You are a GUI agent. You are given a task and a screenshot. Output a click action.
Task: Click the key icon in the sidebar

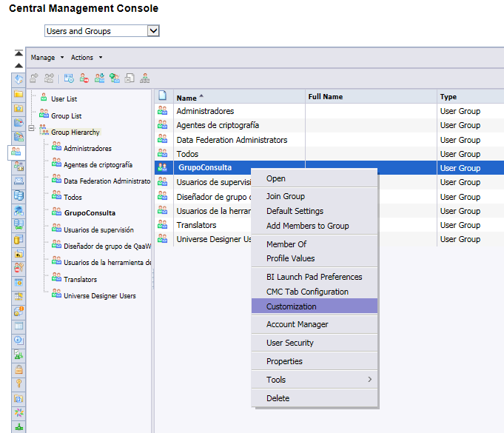point(19,383)
